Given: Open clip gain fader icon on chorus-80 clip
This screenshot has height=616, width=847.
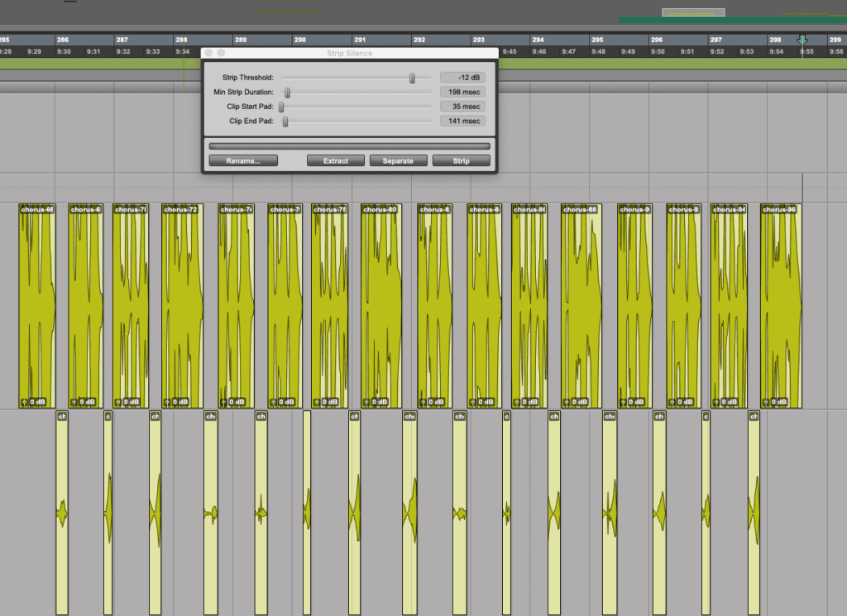Looking at the screenshot, I should (x=366, y=402).
